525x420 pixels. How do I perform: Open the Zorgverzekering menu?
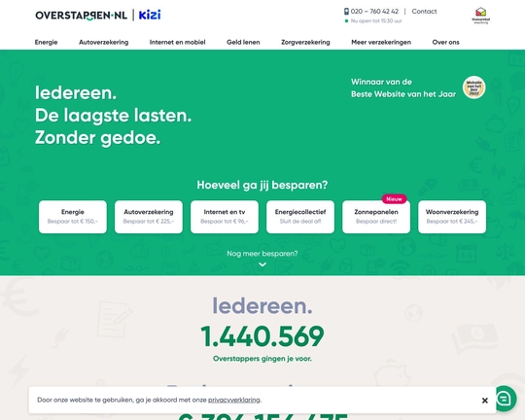tap(305, 42)
